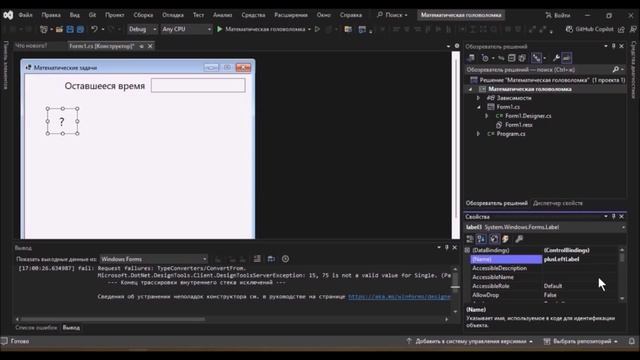The width and height of the screenshot is (640, 360).
Task: Click pending changes filter icon
Action: (485, 58)
